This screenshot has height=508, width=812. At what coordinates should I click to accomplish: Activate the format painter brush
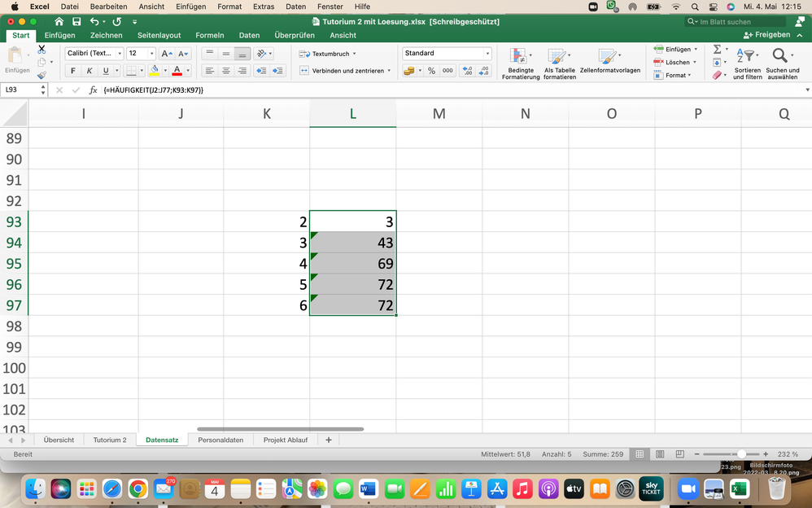click(41, 75)
